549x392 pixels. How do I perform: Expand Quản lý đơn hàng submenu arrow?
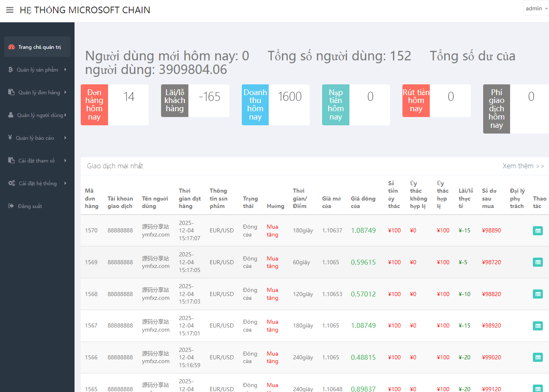65,93
